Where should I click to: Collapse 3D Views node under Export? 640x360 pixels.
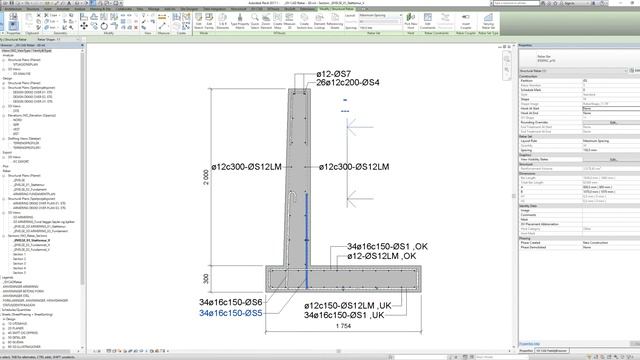[x=4, y=157]
